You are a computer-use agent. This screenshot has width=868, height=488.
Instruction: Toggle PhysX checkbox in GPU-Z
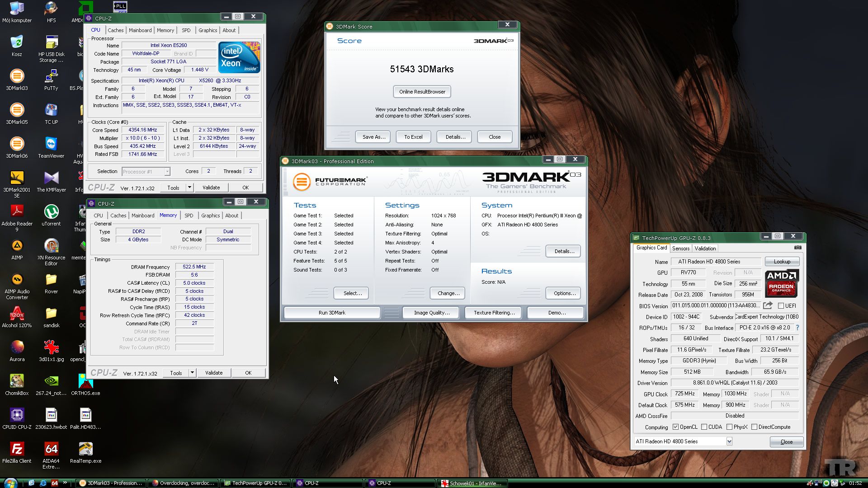[x=729, y=427]
